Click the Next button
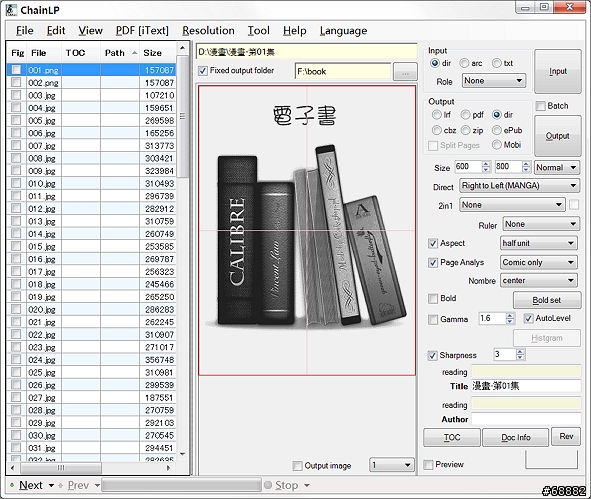This screenshot has width=591, height=499. tap(31, 485)
